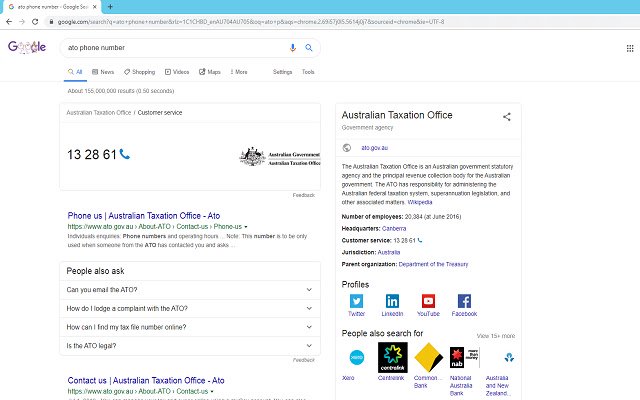Click the site lock icon in address bar
640x400 pixels.
click(x=51, y=22)
